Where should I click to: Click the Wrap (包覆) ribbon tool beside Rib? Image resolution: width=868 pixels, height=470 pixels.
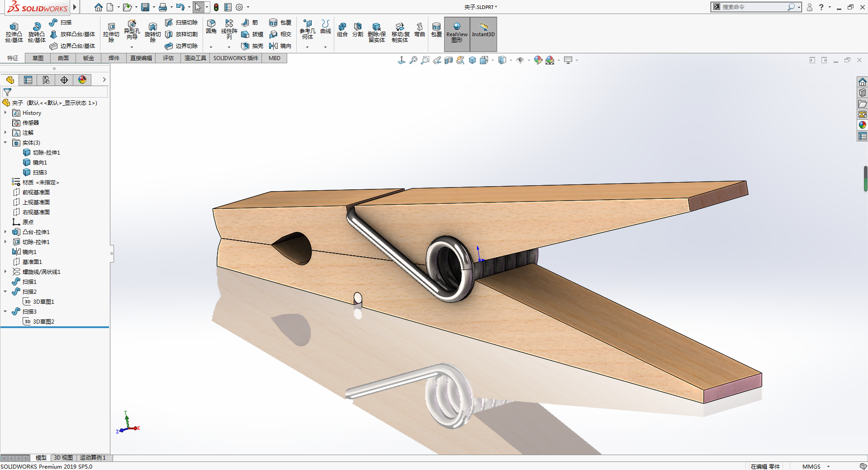(x=280, y=22)
